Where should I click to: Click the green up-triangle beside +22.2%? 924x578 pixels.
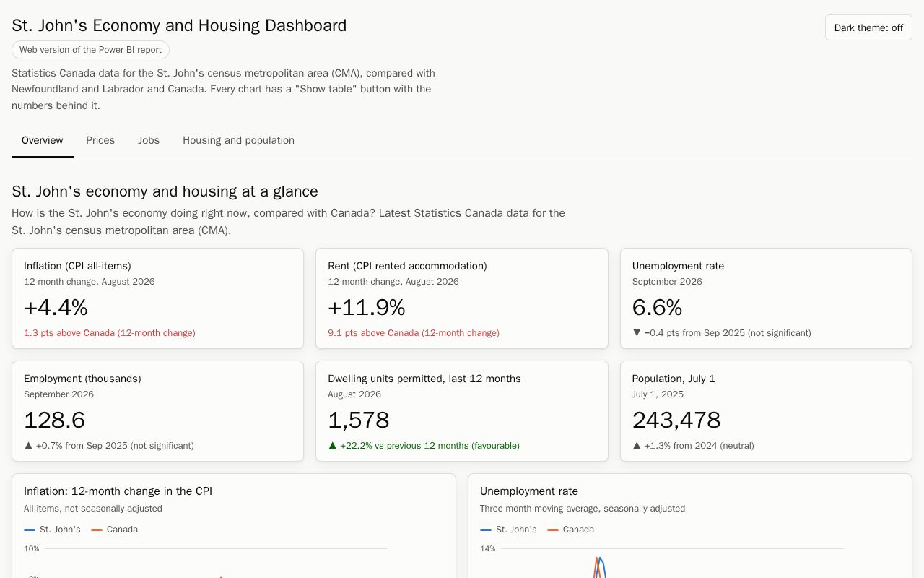click(332, 445)
